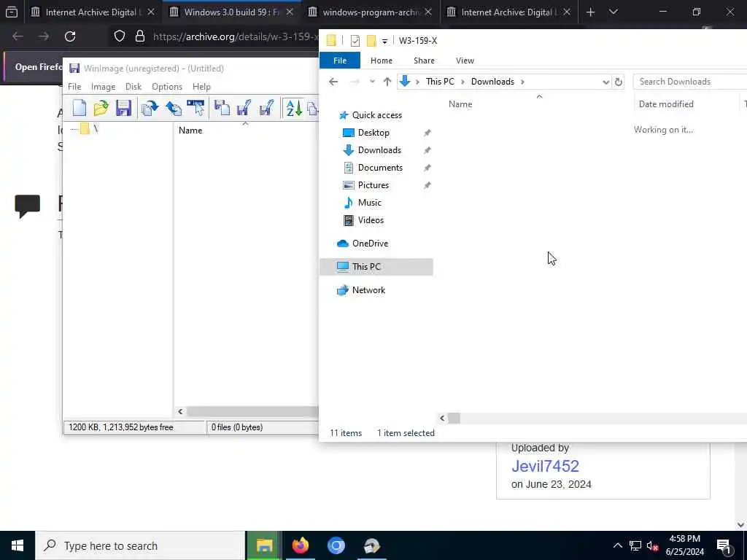This screenshot has width=747, height=560.
Task: Click This PC in address breadcrumb
Action: tap(440, 82)
